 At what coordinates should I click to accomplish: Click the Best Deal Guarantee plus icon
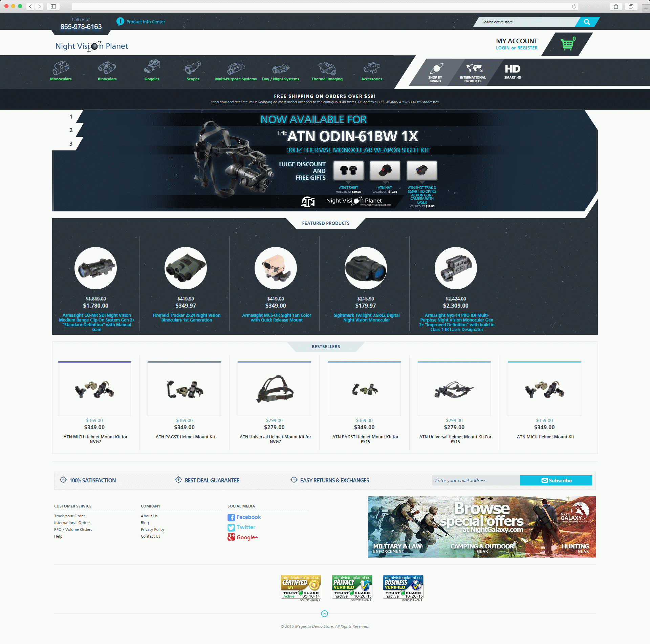point(178,480)
